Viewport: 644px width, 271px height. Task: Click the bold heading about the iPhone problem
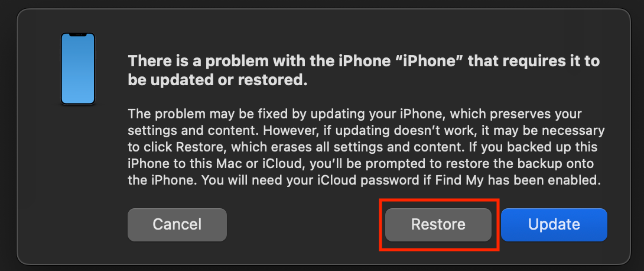[364, 71]
